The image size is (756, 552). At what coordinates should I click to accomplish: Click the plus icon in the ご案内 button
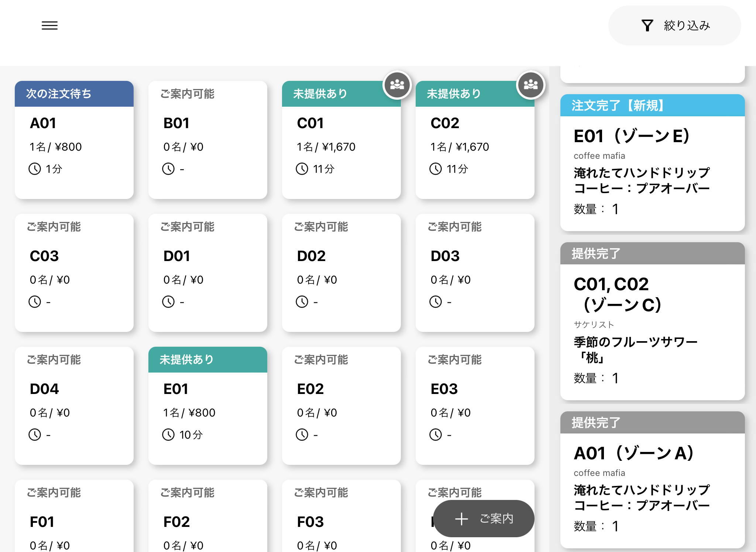click(x=461, y=519)
